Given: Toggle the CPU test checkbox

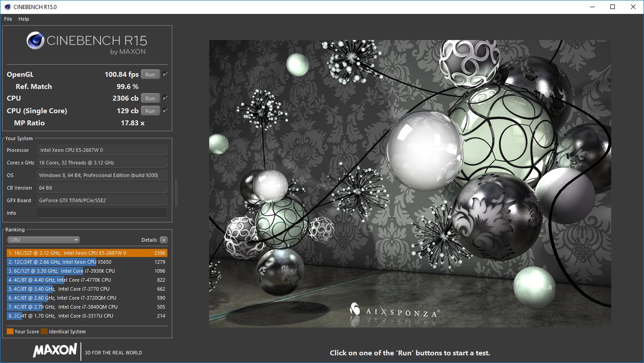Looking at the screenshot, I should tap(165, 98).
